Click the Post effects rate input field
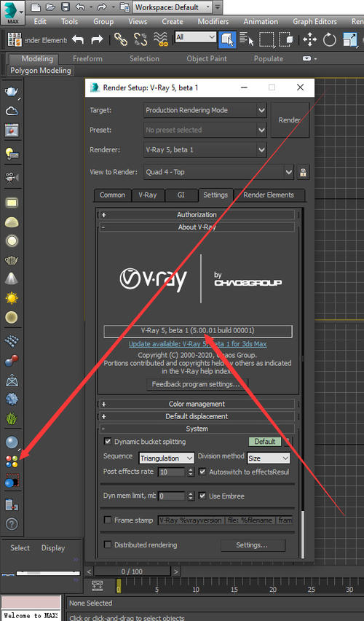 [x=172, y=472]
